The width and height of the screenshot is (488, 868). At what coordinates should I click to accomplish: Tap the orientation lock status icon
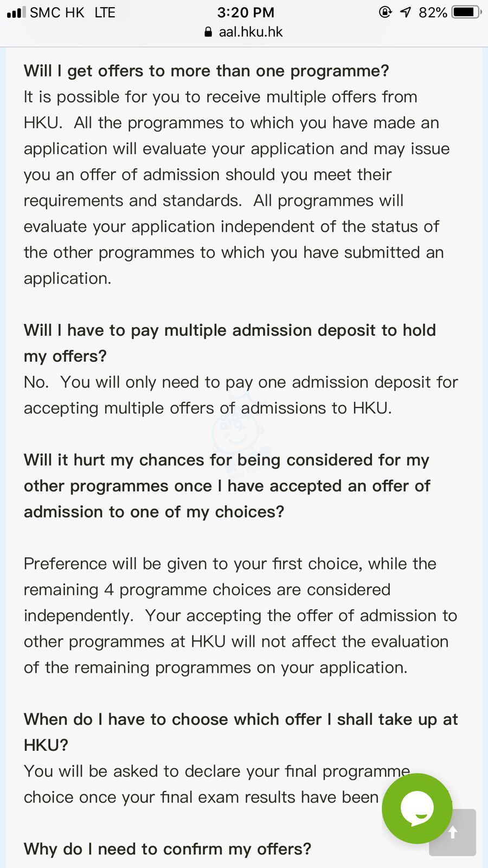click(385, 12)
